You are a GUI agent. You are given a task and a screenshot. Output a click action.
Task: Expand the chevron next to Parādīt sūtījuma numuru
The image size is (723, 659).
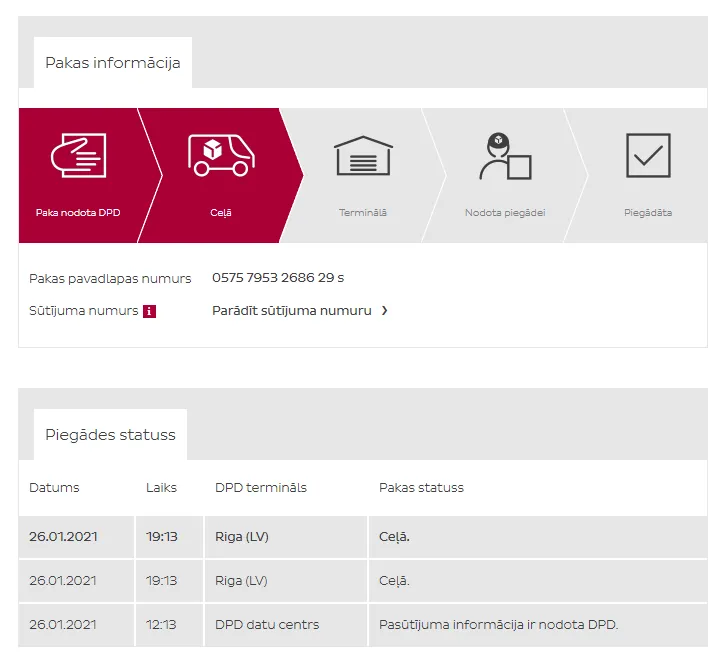[x=385, y=311]
